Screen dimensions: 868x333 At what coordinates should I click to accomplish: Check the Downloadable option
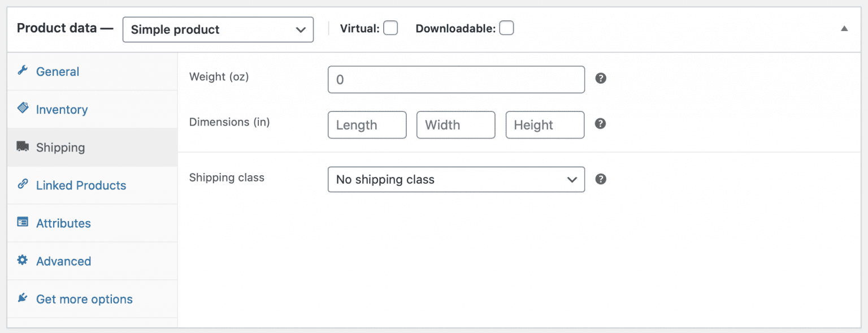coord(506,27)
